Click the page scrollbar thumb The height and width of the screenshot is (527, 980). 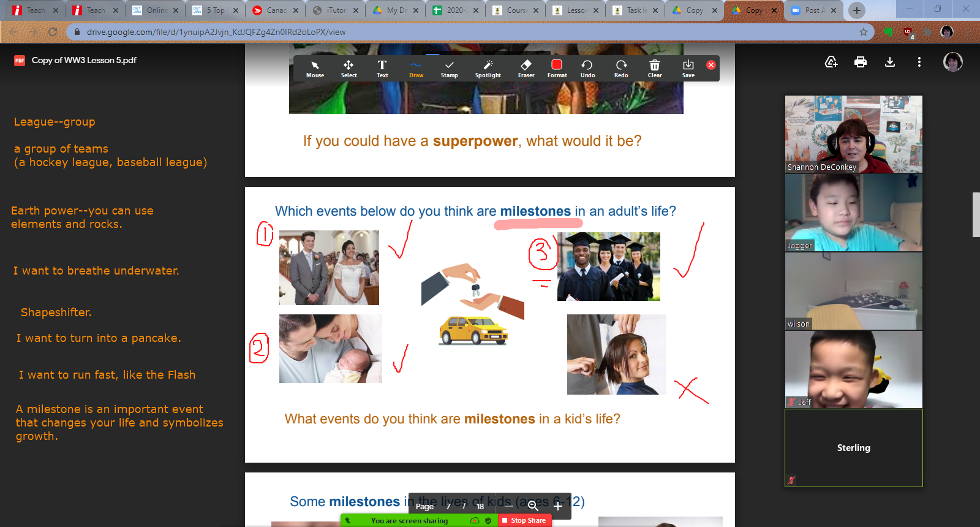(x=976, y=214)
